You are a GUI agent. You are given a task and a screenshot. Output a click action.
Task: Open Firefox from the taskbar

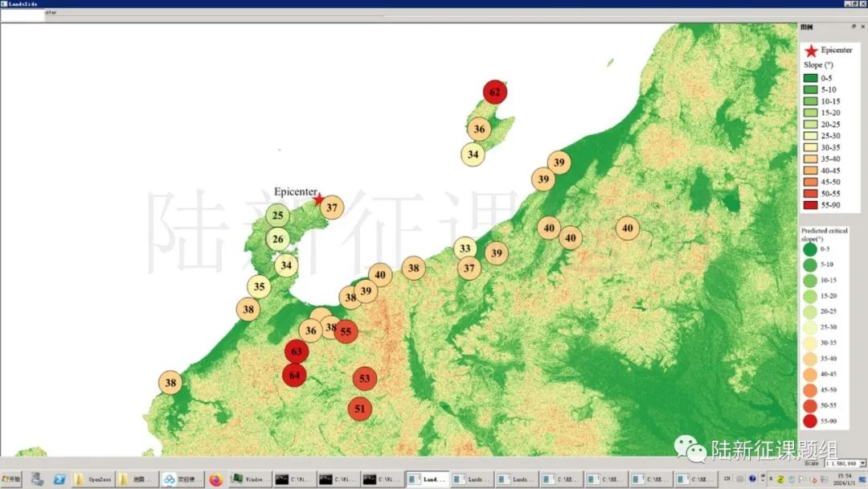point(215,479)
